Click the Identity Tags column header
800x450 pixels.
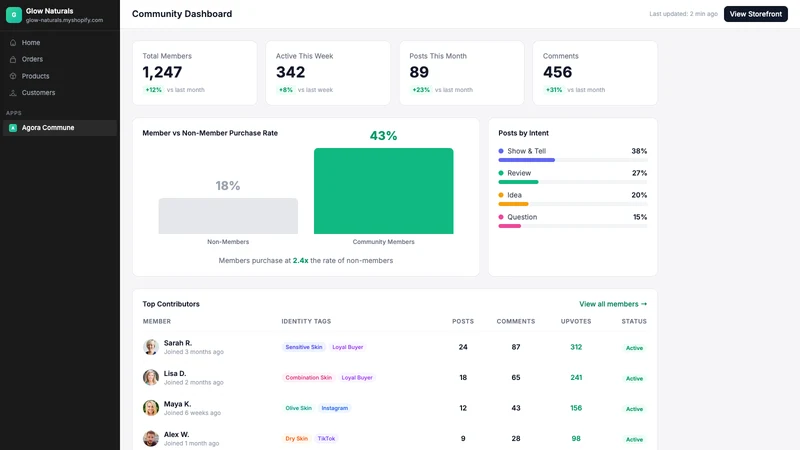pyautogui.click(x=306, y=321)
